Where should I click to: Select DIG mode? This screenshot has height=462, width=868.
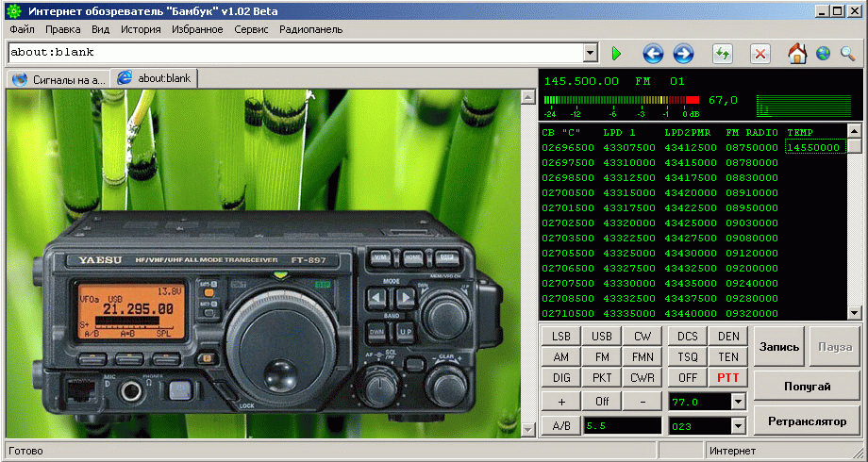click(x=561, y=378)
